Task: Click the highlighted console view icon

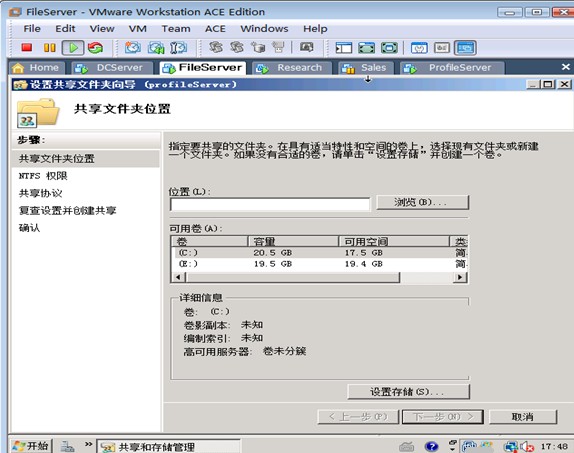Action: point(465,48)
